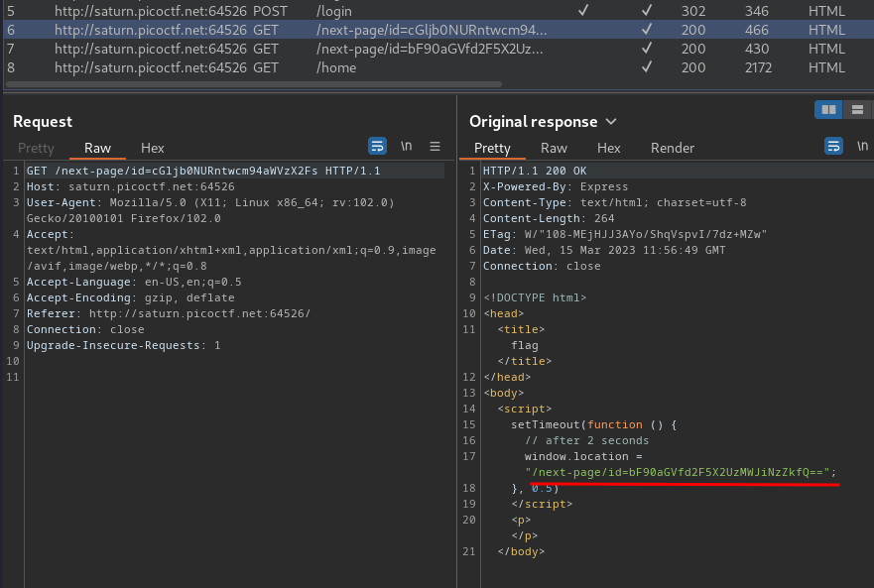This screenshot has width=874, height=588.
Task: Click the </script> closing tag line
Action: [542, 505]
